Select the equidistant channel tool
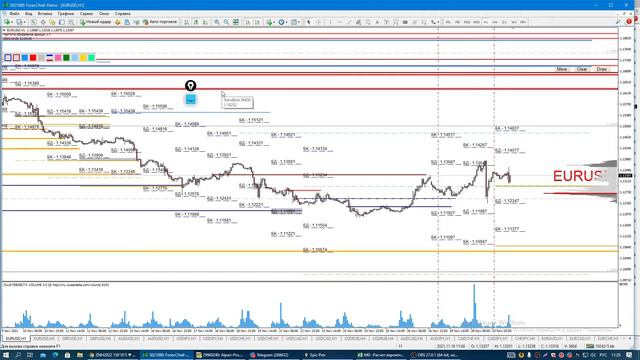This screenshot has width=640, height=360. tap(358, 22)
